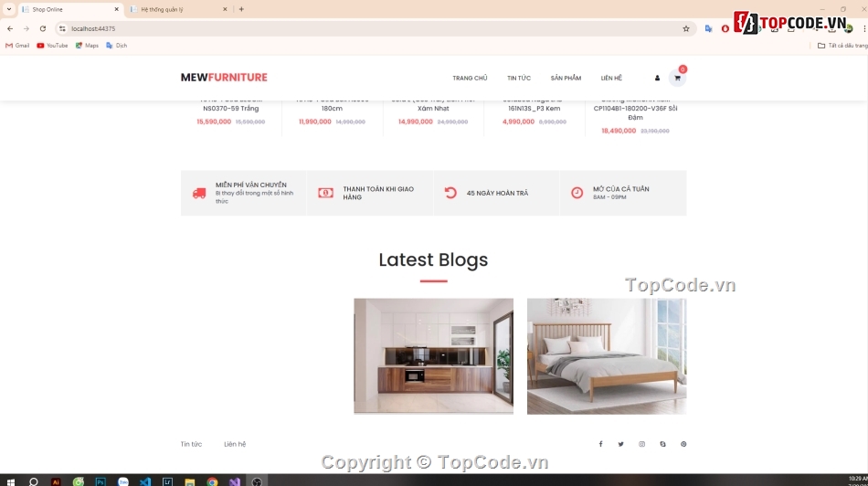This screenshot has height=486, width=868.
Task: Click the address bar showing localhost:44375
Action: click(371, 29)
